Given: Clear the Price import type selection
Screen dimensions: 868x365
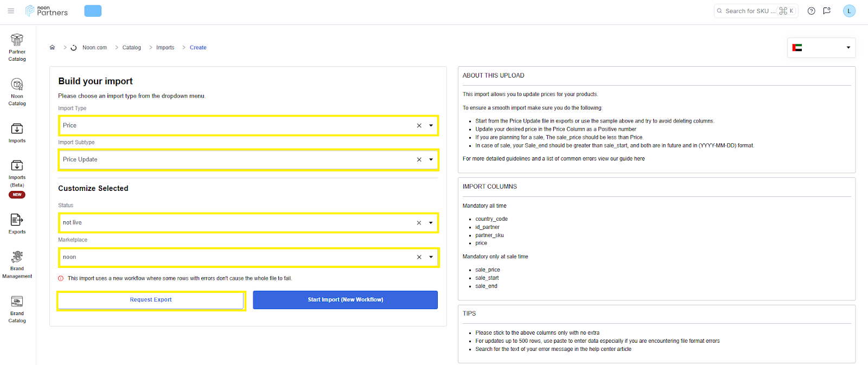Looking at the screenshot, I should pos(419,125).
